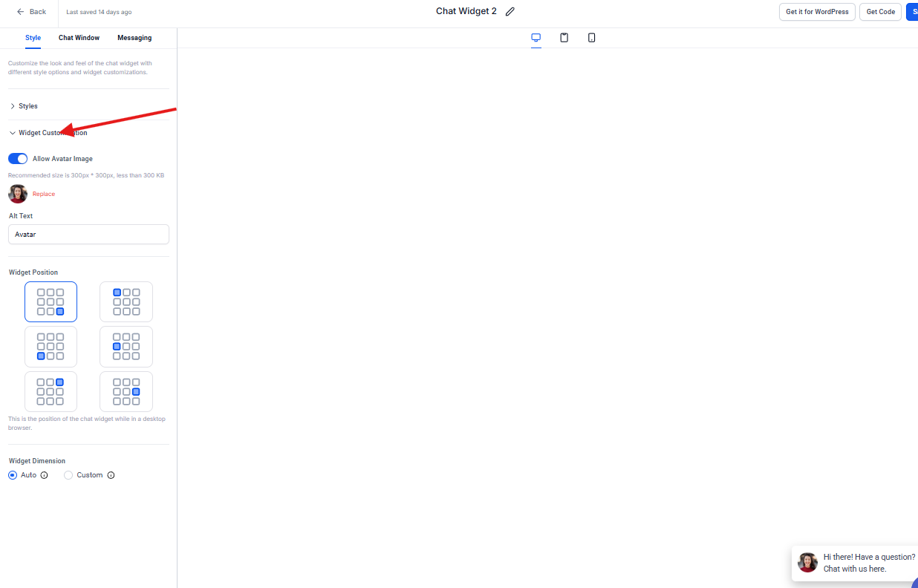
Task: Select top-right widget position
Action: [x=51, y=391]
